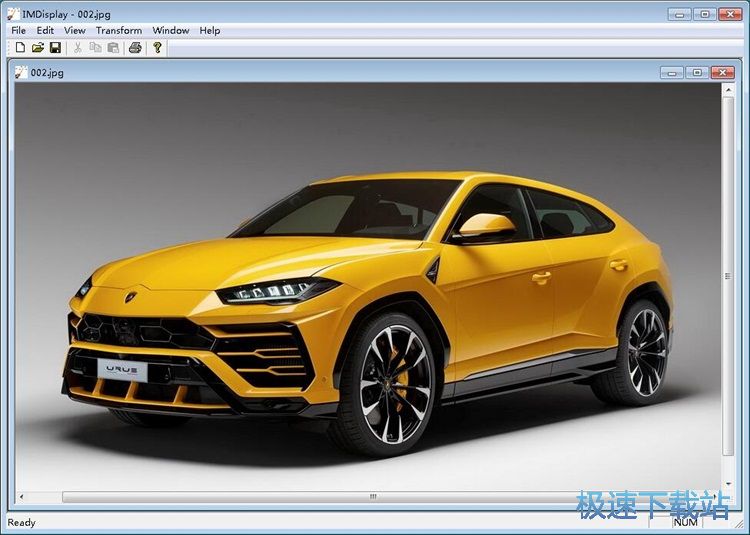This screenshot has width=750, height=535.
Task: Click the Open file folder icon
Action: (38, 47)
